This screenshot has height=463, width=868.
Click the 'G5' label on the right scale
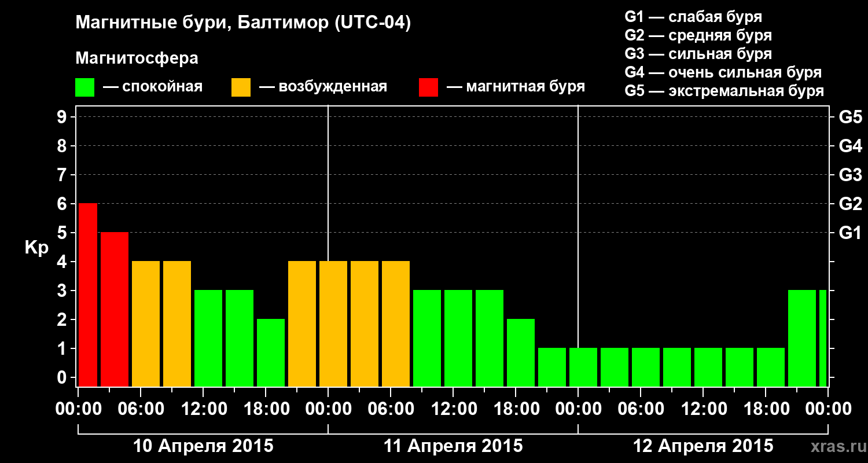tap(851, 117)
